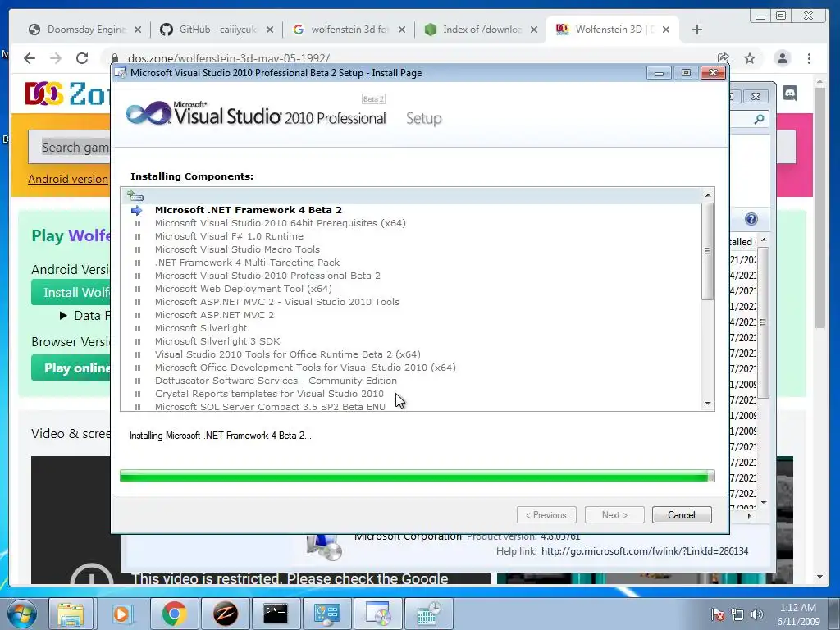Image resolution: width=840 pixels, height=630 pixels.
Task: Open the Microsoft help link URL
Action: [x=645, y=551]
